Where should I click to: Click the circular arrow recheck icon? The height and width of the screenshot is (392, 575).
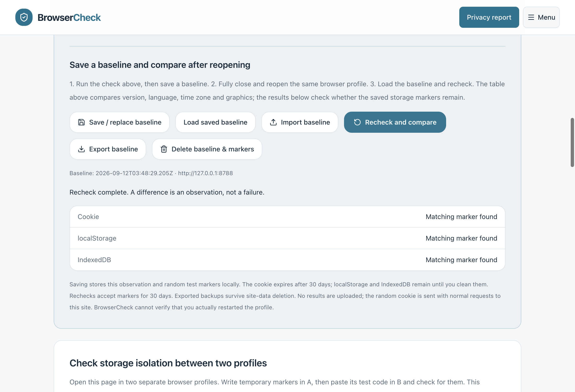(357, 122)
